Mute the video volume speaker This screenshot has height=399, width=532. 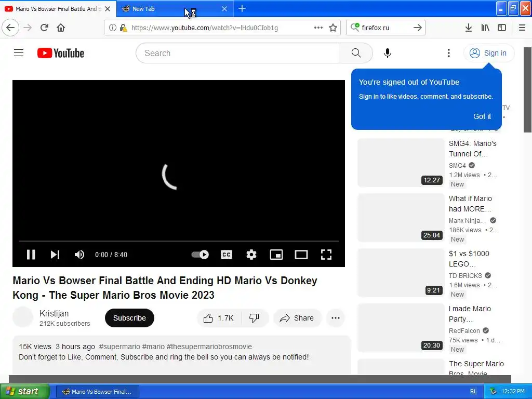point(79,255)
